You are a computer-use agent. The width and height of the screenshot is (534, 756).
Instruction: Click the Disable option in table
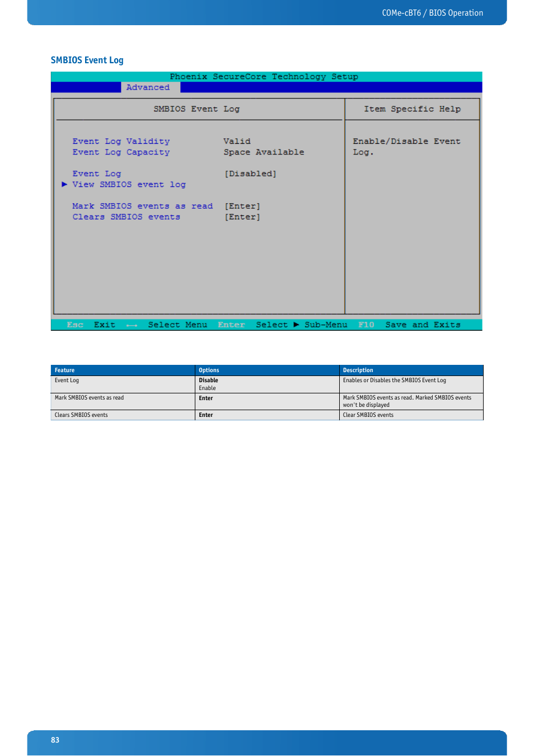click(208, 381)
